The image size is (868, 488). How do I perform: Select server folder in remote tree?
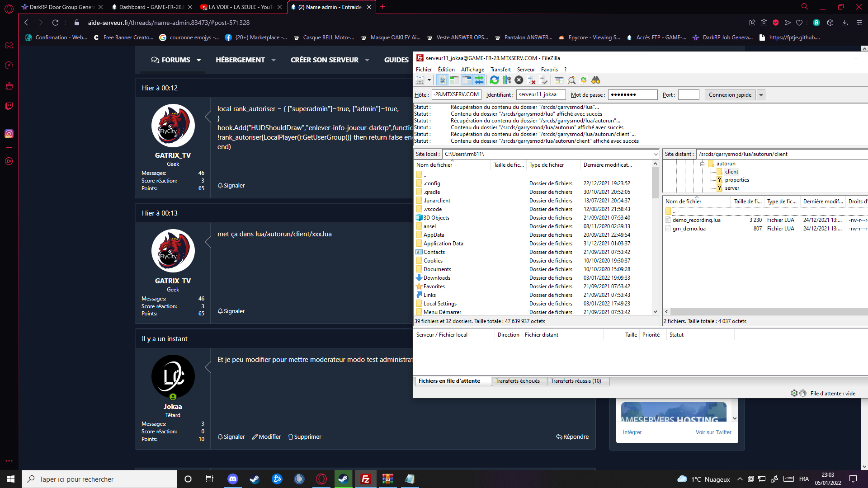732,188
